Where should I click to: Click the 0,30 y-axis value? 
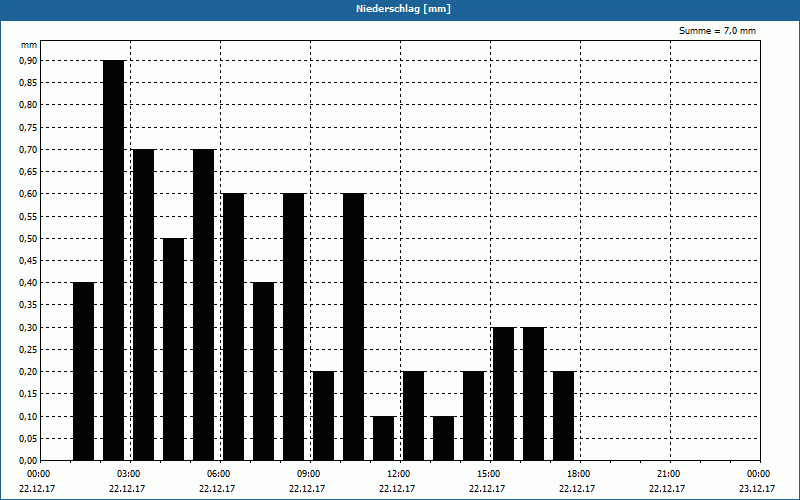(28, 328)
